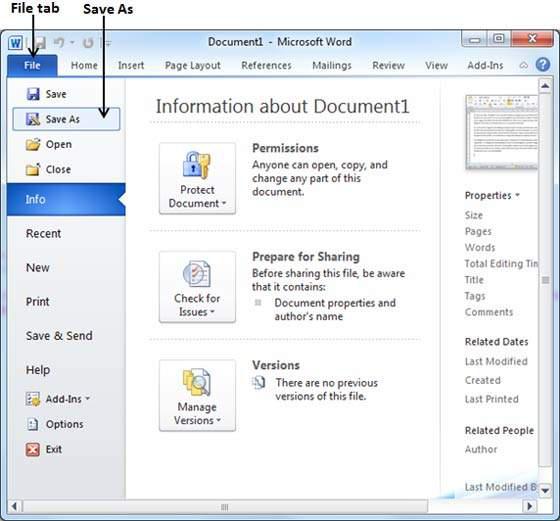Choose Save As from the File menu
560x521 pixels.
(x=66, y=119)
